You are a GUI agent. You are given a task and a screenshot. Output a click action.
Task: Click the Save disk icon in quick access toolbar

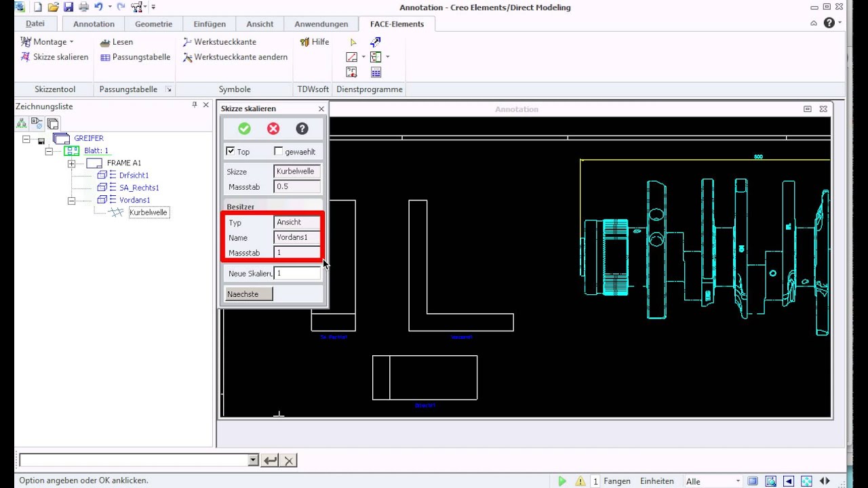(x=68, y=7)
